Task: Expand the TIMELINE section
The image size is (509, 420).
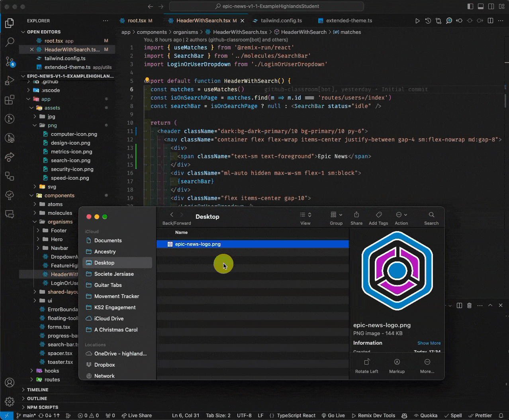Action: click(x=37, y=390)
